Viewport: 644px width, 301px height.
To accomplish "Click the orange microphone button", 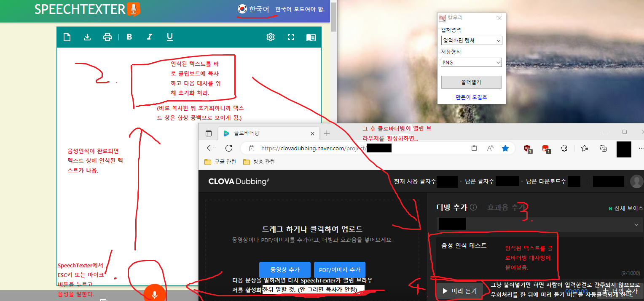I will (x=155, y=294).
